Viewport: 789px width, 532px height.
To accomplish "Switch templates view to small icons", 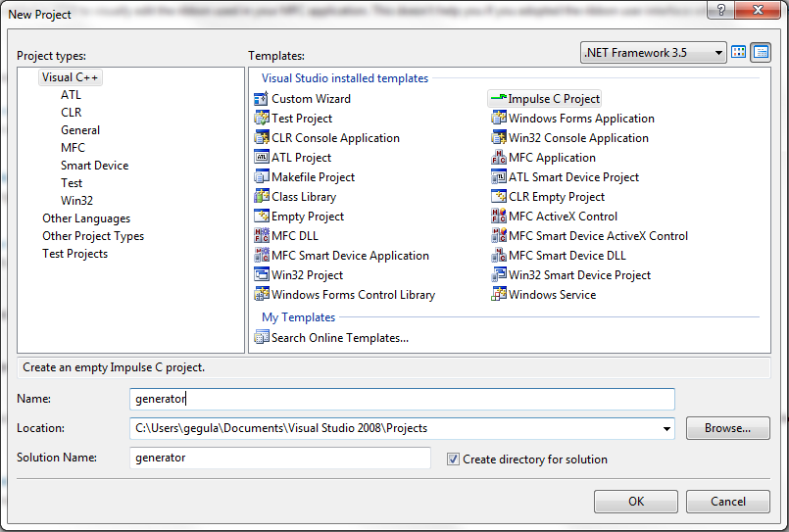I will pos(761,52).
